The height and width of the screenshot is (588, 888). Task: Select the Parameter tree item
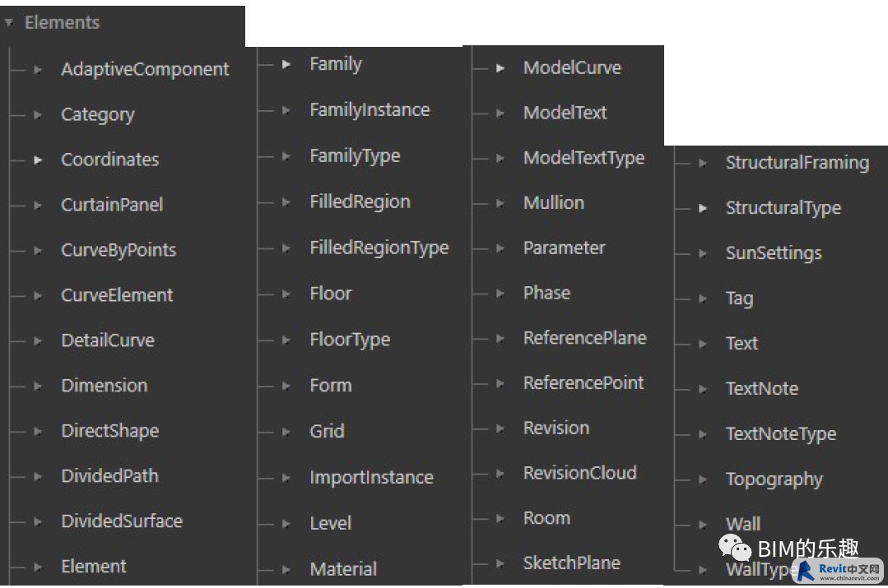click(x=564, y=248)
